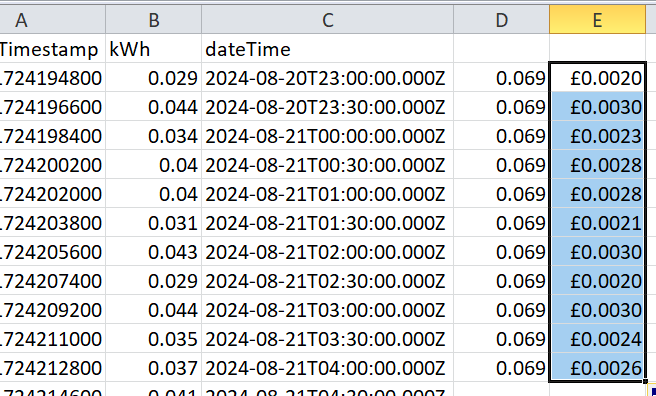Select cell 2024-08-21T04:00:00.000Z
The height and width of the screenshot is (396, 656).
coord(328,368)
